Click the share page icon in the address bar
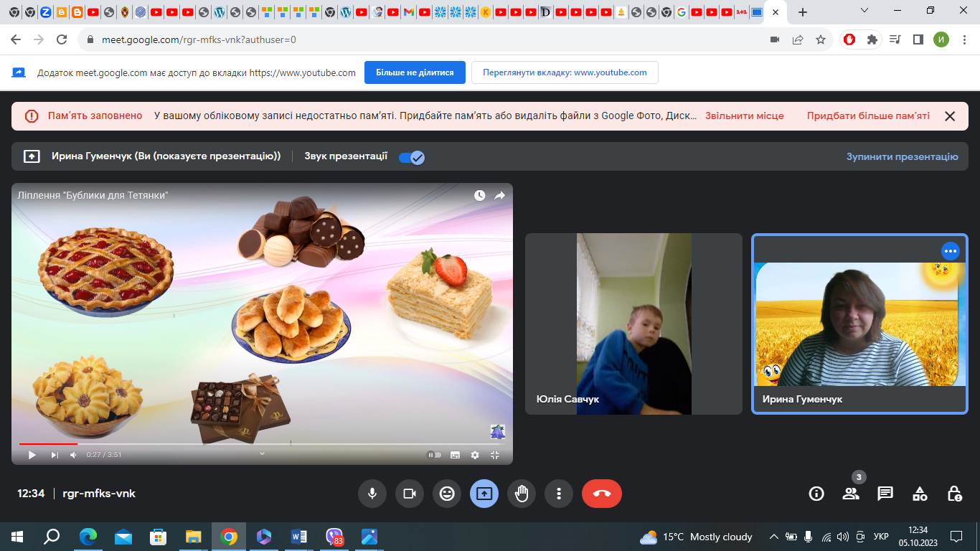Viewport: 980px width, 551px height. tap(798, 40)
